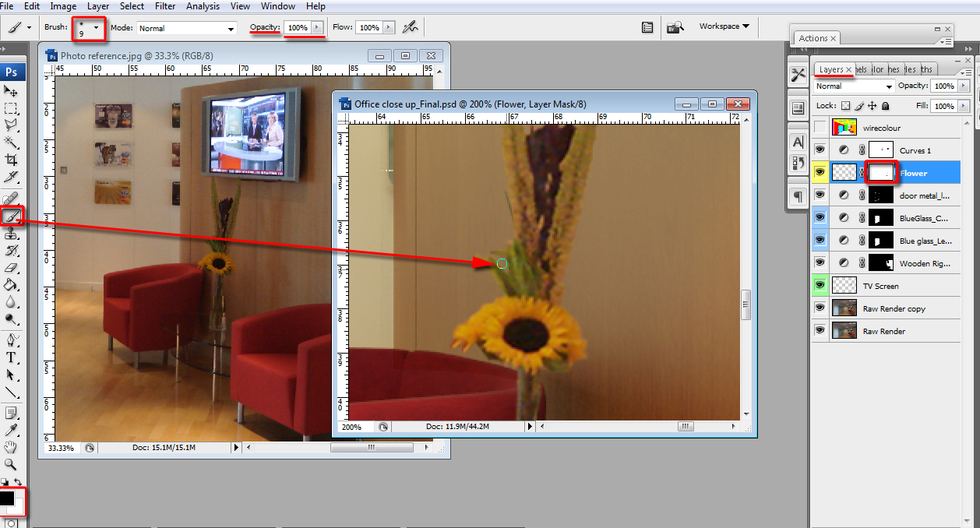The image size is (980, 528).
Task: Select the Hand tool
Action: (x=12, y=447)
